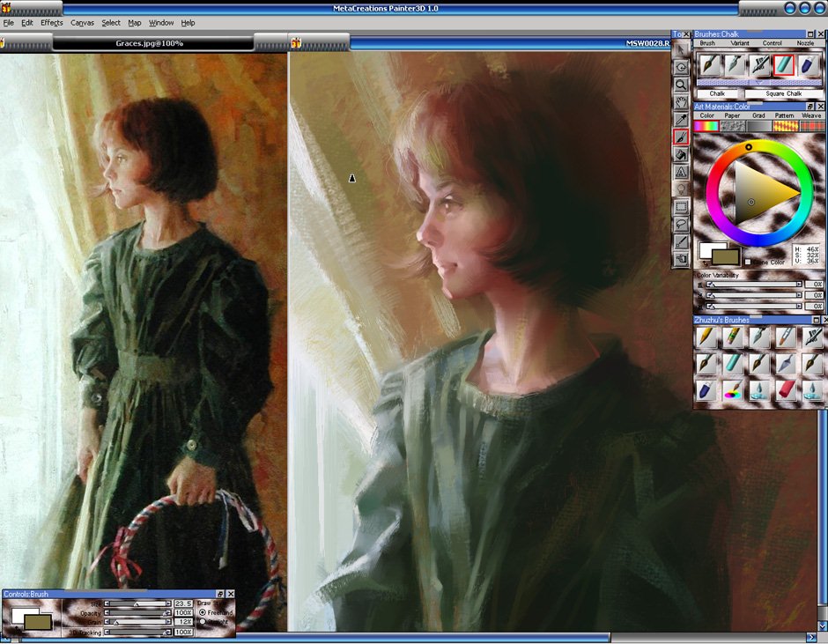Select the magnifier zoom tool
This screenshot has width=828, height=644.
pyautogui.click(x=681, y=85)
